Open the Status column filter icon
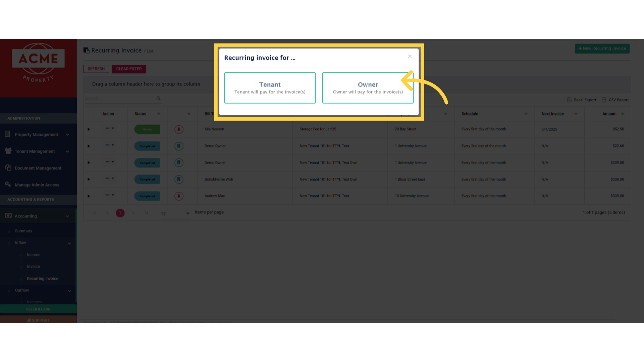The height and width of the screenshot is (362, 644). pyautogui.click(x=159, y=114)
